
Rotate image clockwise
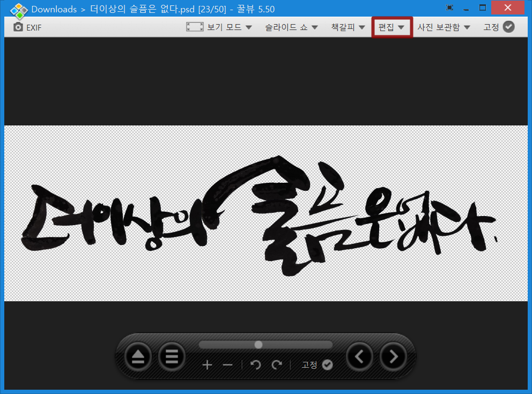click(277, 365)
